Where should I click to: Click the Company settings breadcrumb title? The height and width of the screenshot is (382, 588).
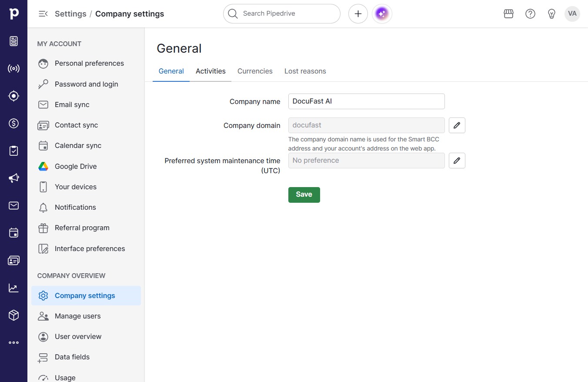(130, 14)
